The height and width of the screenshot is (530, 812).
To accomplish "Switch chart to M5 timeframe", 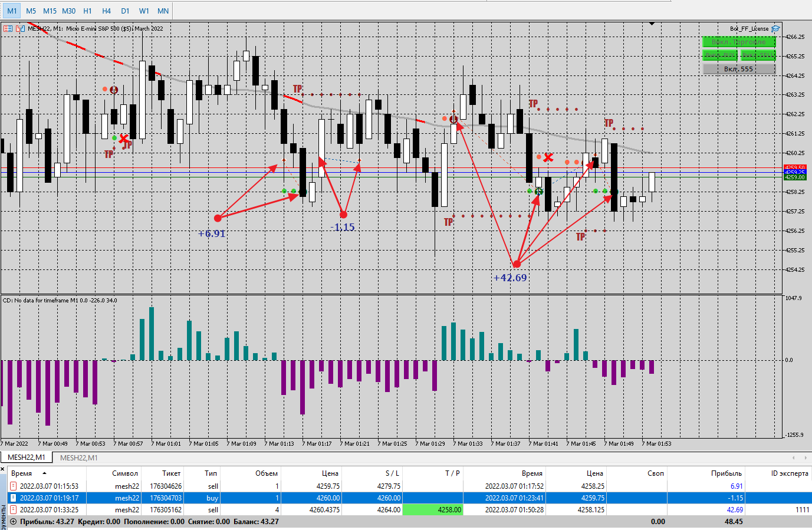I will point(31,11).
